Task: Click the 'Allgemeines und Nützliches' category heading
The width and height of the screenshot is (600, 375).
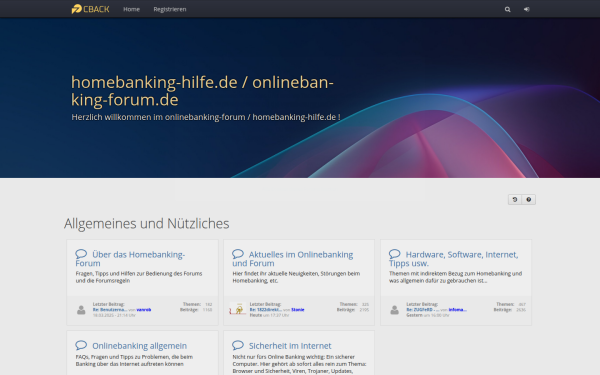Action: tap(147, 223)
